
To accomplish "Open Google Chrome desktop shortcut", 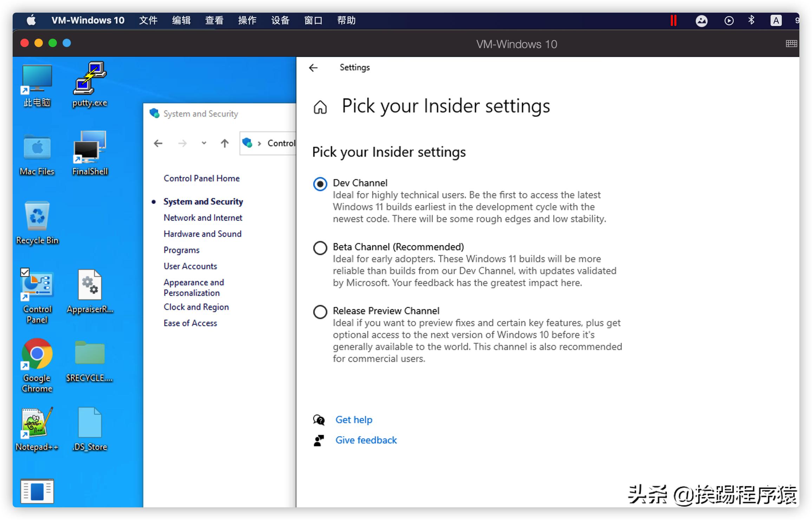I will tap(37, 354).
